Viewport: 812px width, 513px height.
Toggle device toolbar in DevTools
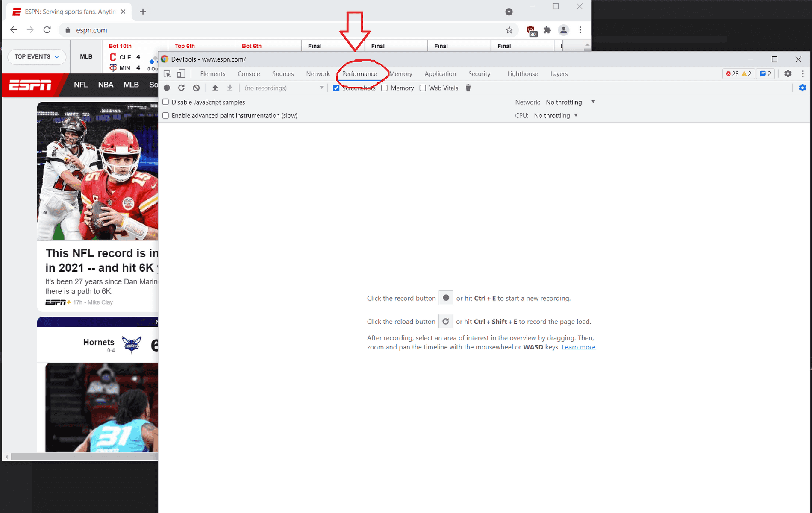click(x=181, y=73)
